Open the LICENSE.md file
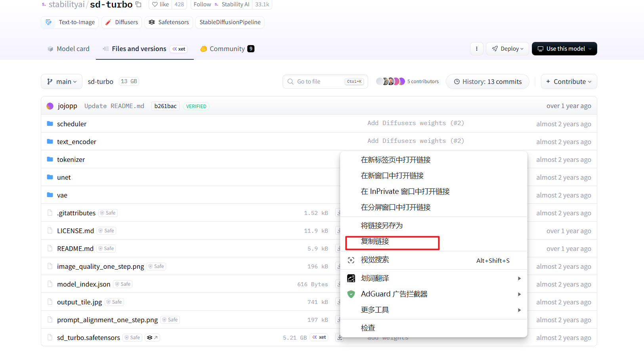 point(75,231)
